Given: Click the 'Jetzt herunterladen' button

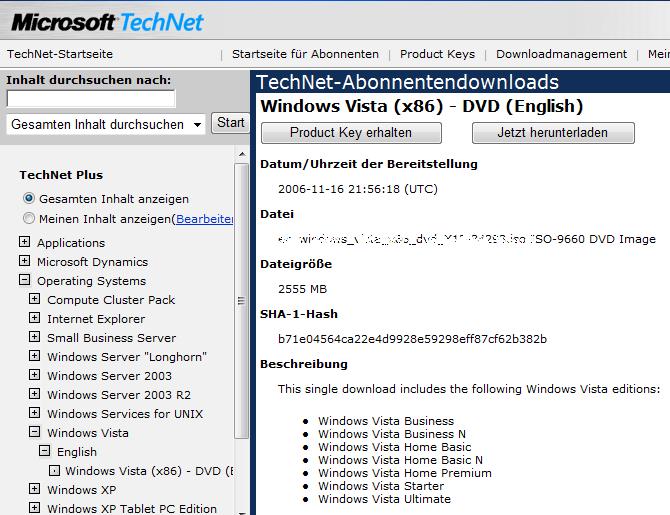Looking at the screenshot, I should (x=553, y=133).
